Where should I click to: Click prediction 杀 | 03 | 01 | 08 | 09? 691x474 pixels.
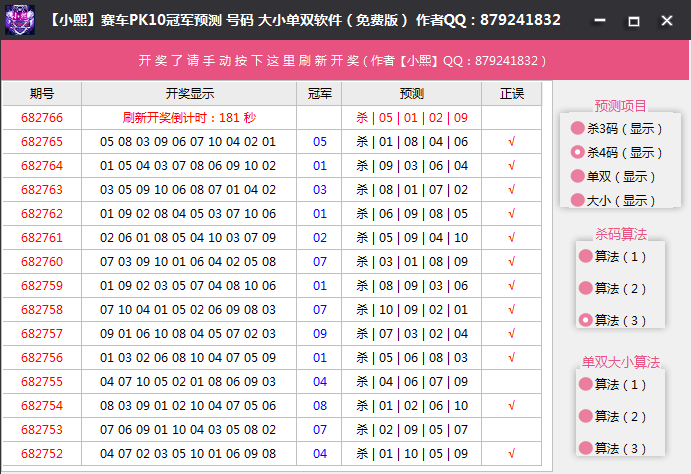[412, 262]
